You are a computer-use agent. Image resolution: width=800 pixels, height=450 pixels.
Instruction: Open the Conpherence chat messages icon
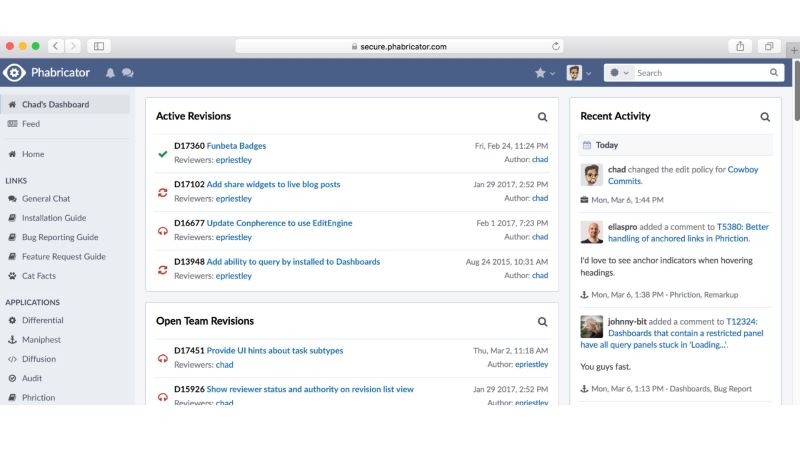128,73
